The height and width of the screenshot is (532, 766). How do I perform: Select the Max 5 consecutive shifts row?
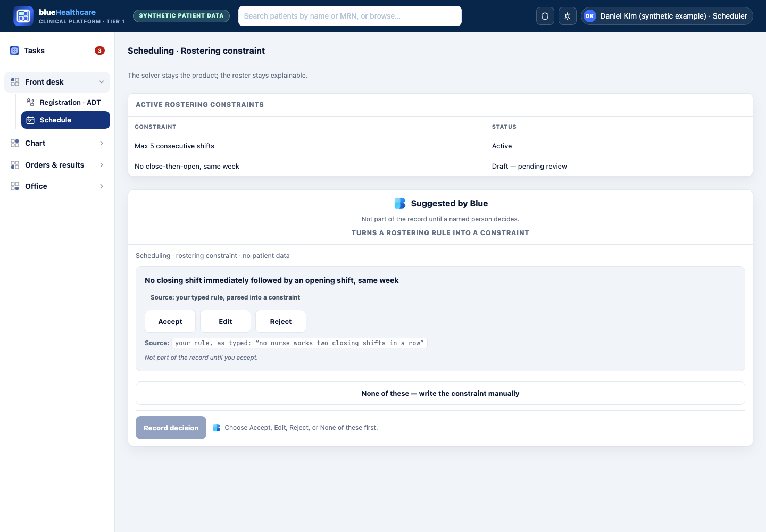tap(440, 146)
